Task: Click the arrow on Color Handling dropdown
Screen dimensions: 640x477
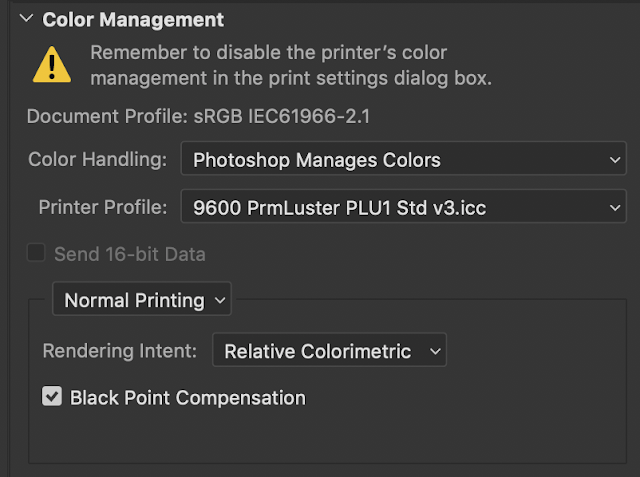Action: pos(614,159)
